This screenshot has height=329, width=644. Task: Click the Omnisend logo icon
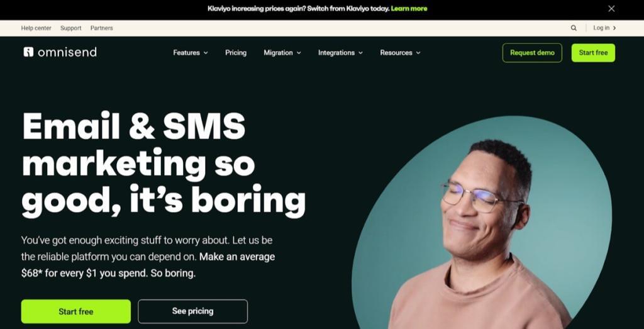tap(28, 52)
